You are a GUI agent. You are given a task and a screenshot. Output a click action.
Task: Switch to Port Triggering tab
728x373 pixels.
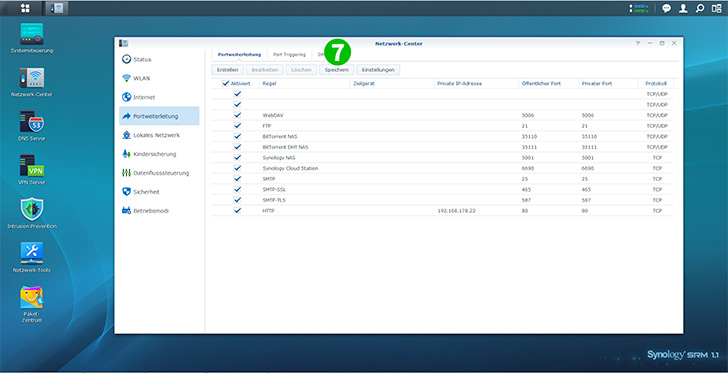(289, 54)
